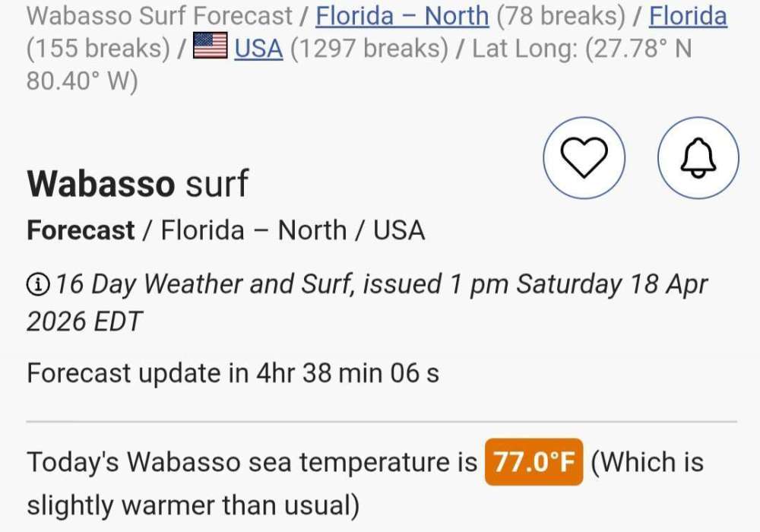The width and height of the screenshot is (760, 532).
Task: Select the bold Forecast word under heading
Action: point(81,230)
